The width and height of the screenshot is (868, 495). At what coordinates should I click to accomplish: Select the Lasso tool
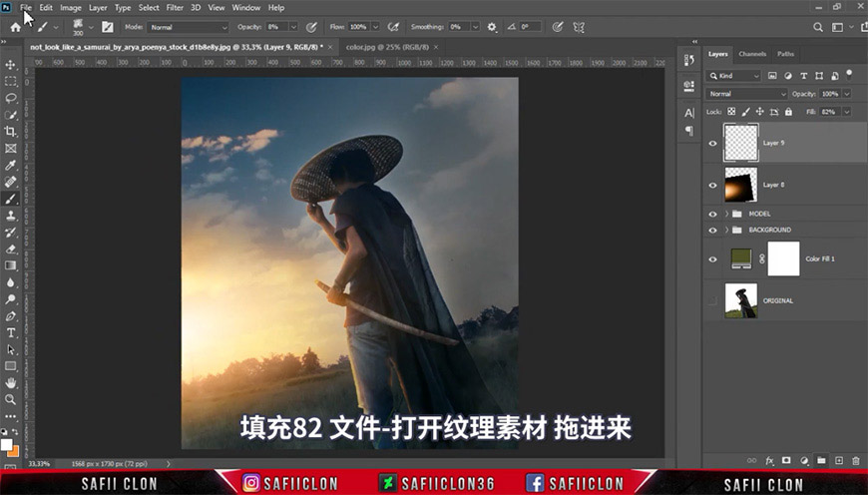11,98
